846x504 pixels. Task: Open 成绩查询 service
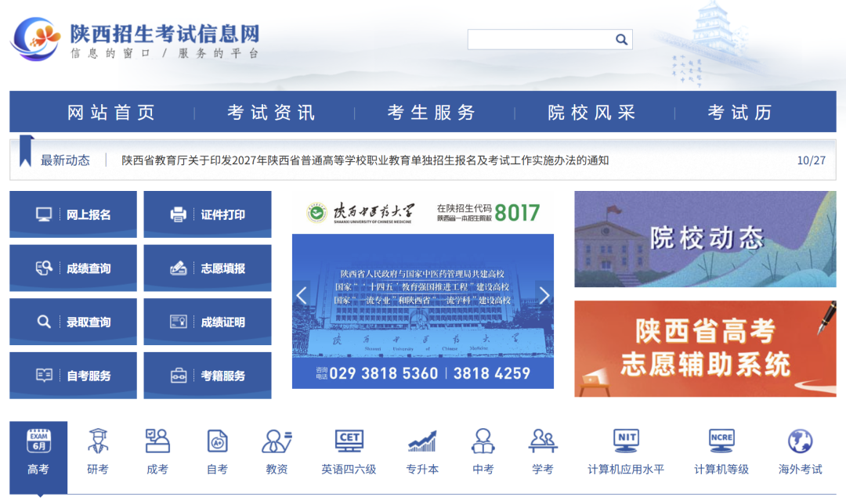73,268
